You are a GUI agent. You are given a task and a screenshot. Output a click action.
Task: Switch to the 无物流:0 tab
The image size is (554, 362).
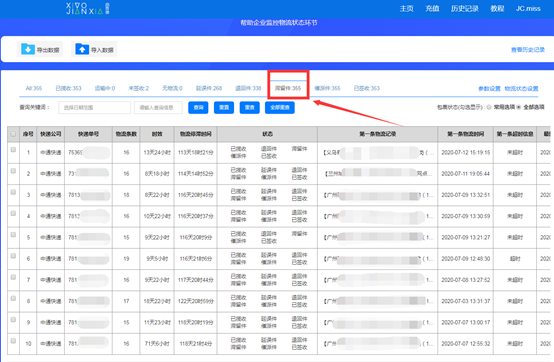[x=172, y=88]
